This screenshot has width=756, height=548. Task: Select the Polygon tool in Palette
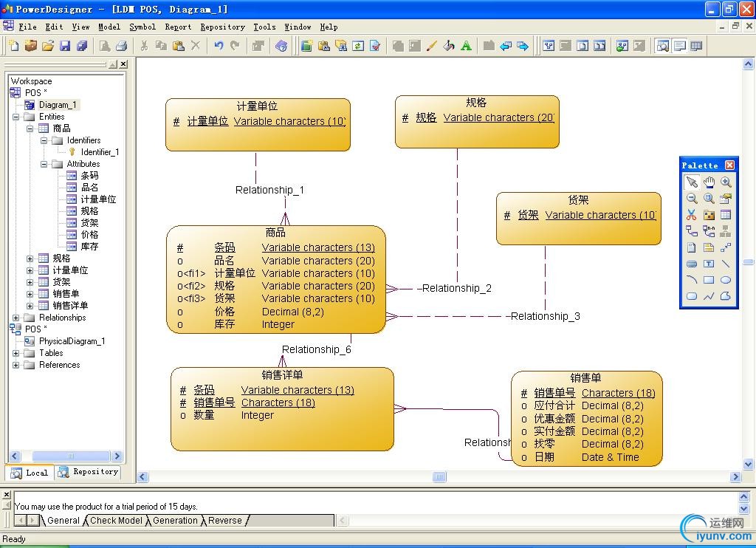[x=726, y=296]
